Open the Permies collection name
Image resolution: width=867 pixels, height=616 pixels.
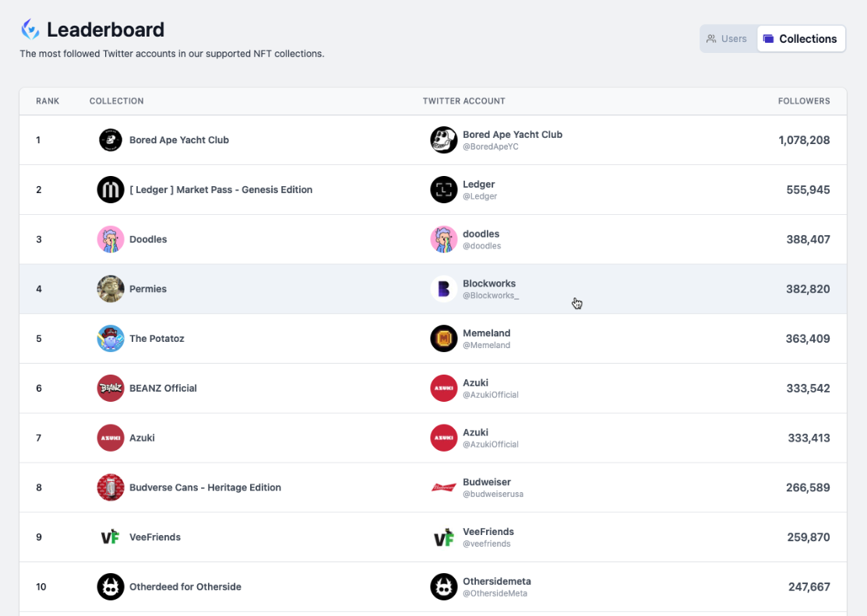(x=148, y=289)
